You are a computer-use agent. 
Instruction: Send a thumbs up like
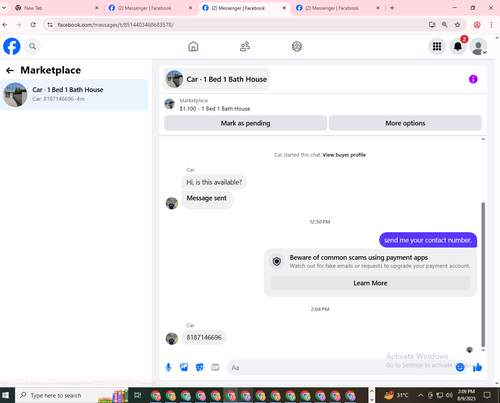(477, 367)
